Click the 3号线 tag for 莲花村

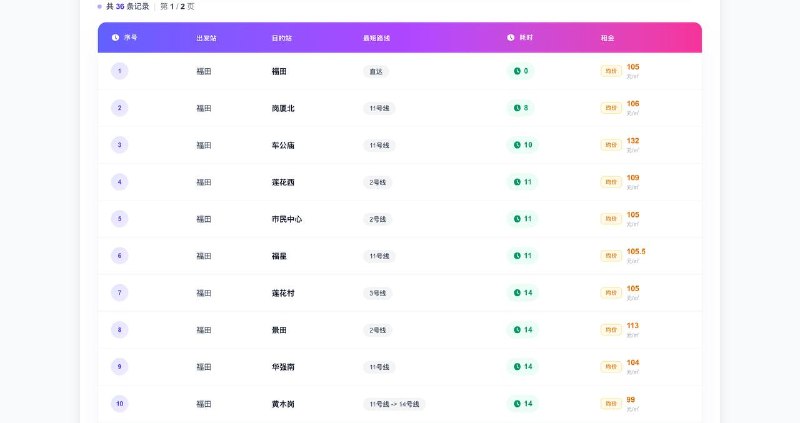coord(378,293)
